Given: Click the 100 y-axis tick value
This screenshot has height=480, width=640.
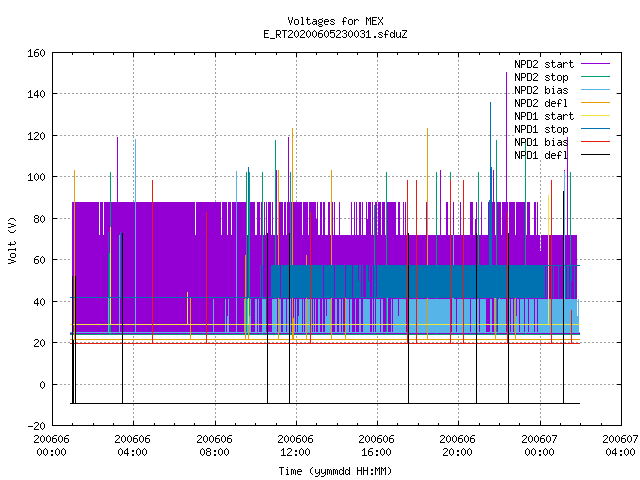Looking at the screenshot, I should pos(36,177).
